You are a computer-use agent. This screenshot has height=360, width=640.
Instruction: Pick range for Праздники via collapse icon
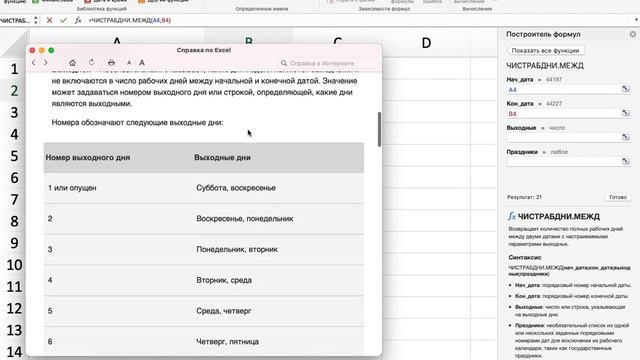(626, 161)
